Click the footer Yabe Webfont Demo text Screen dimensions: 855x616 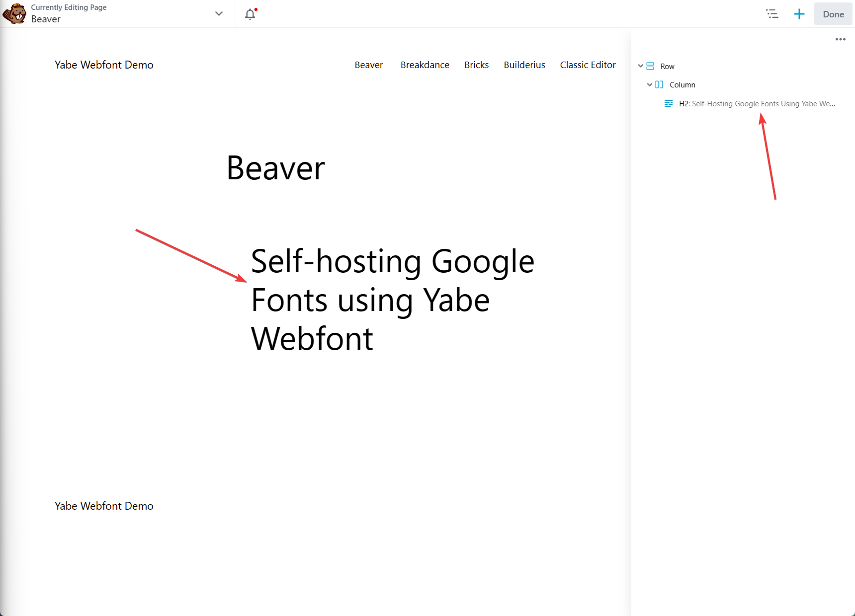click(104, 506)
